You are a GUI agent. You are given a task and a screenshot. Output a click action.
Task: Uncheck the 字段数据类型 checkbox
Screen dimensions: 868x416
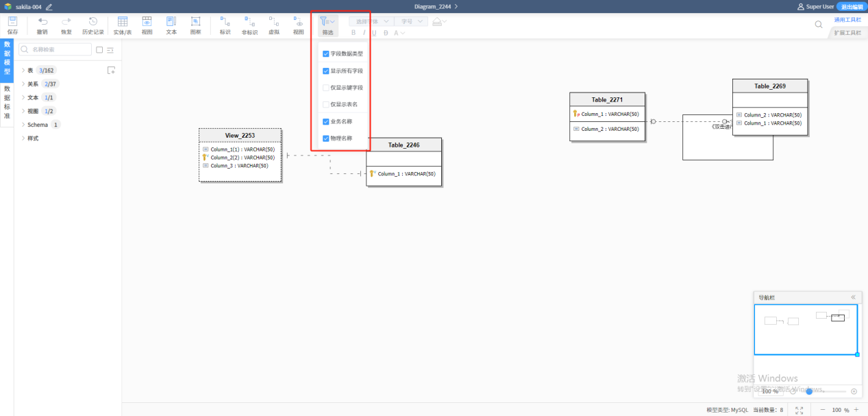pos(326,53)
